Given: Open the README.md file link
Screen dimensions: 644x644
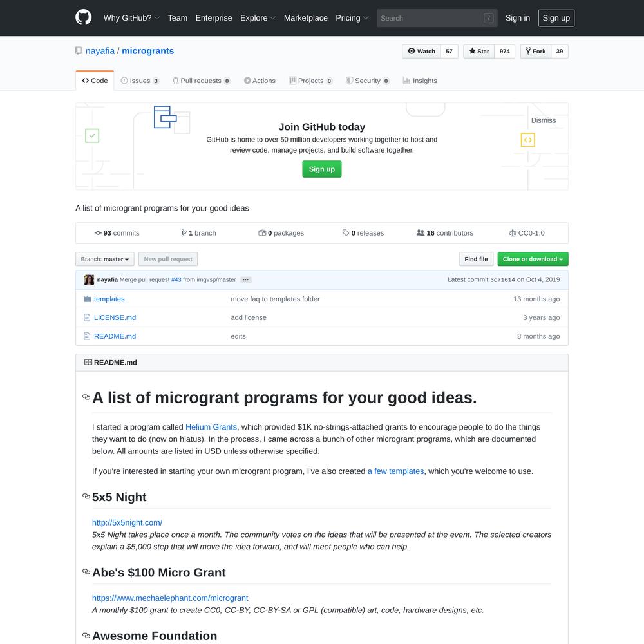Looking at the screenshot, I should pyautogui.click(x=115, y=336).
